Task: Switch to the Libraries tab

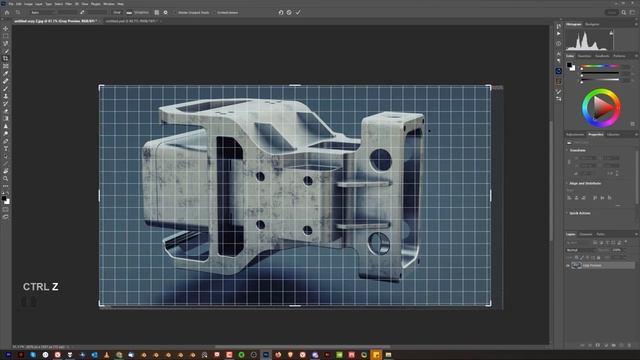Action: (613, 135)
